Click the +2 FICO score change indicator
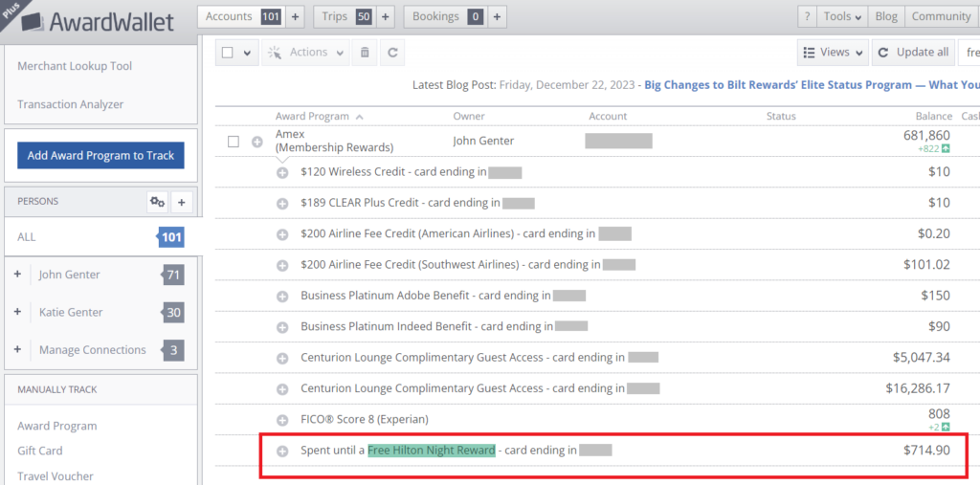980x485 pixels. coord(940,427)
